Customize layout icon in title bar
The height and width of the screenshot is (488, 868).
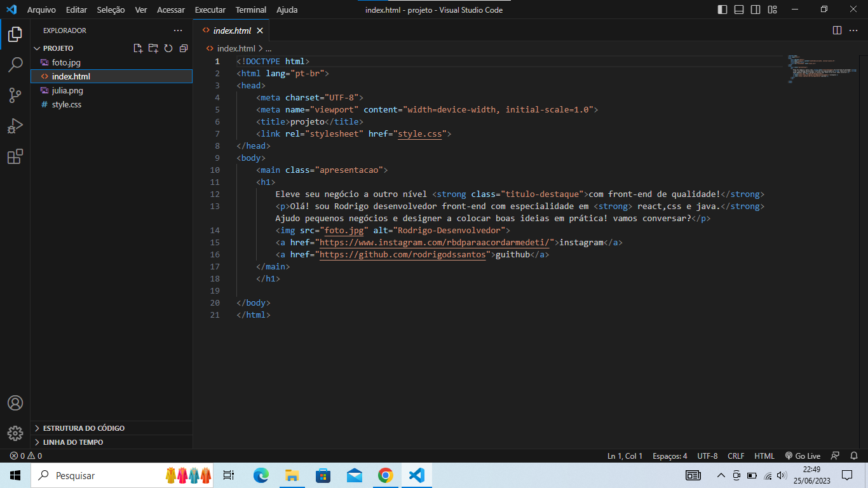[x=772, y=10]
